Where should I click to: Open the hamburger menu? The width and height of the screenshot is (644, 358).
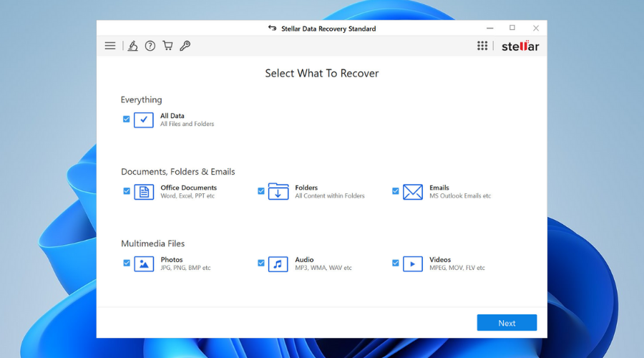[110, 46]
